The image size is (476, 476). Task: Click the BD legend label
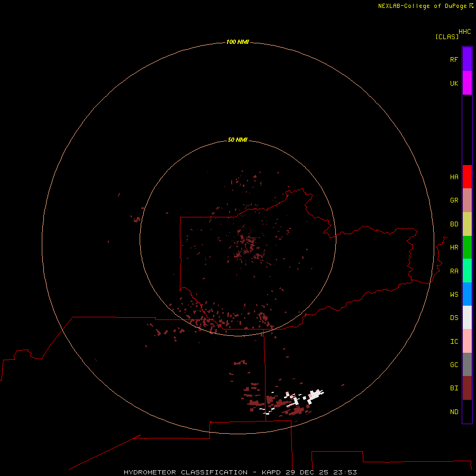point(454,224)
